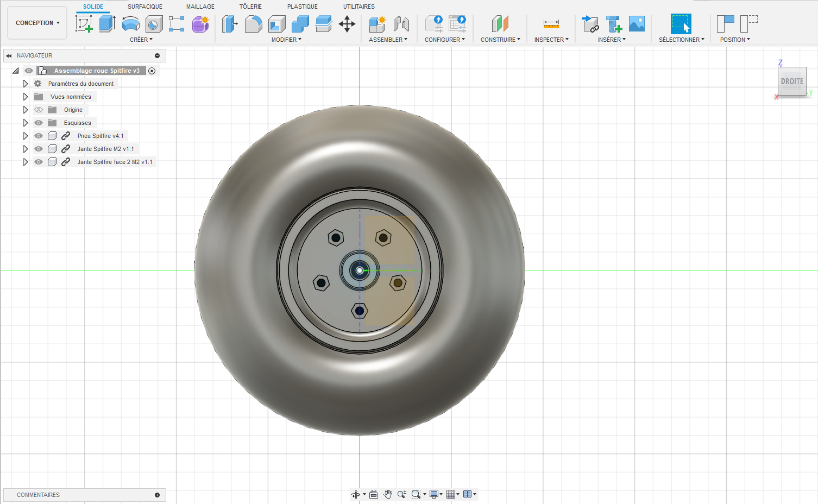The image size is (818, 504).
Task: Click the Insert McMaster-Carr component icon
Action: pyautogui.click(x=614, y=24)
